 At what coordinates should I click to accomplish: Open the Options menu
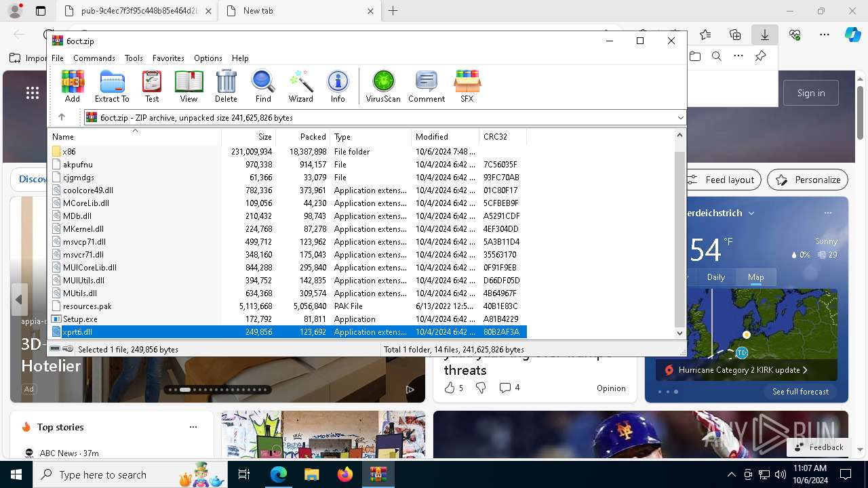coord(208,58)
